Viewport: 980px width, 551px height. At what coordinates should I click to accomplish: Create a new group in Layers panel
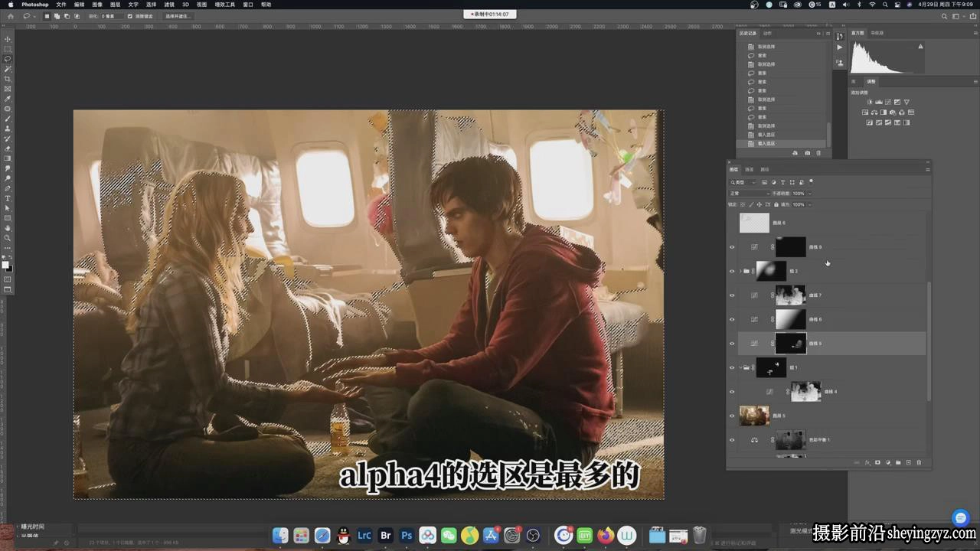point(898,463)
